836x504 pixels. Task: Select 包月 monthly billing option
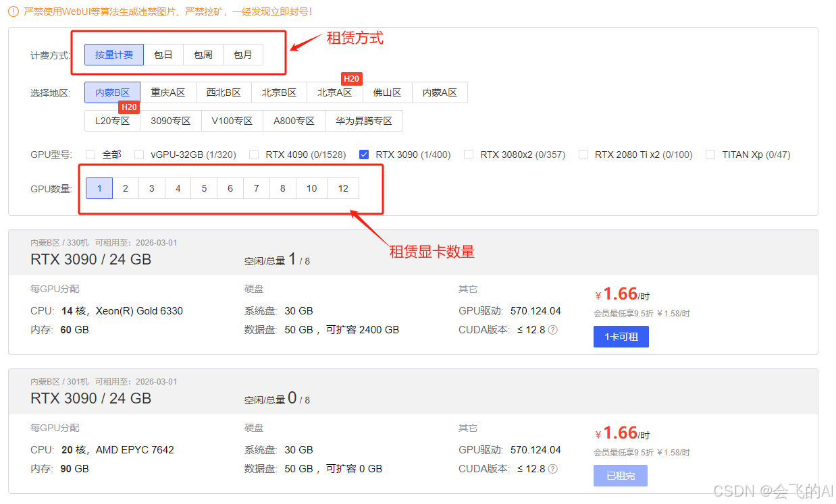[243, 55]
